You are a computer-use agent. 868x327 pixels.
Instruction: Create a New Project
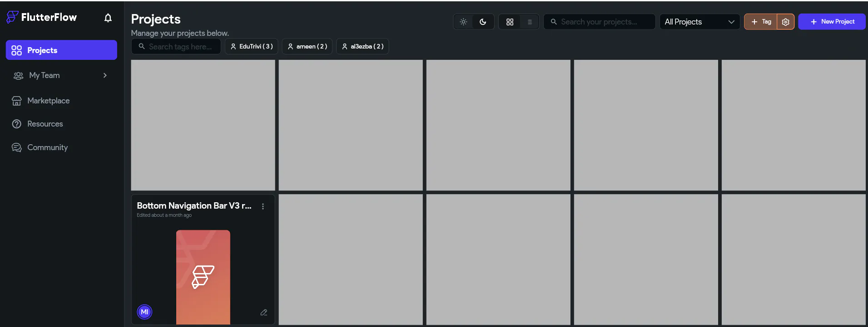click(x=832, y=22)
